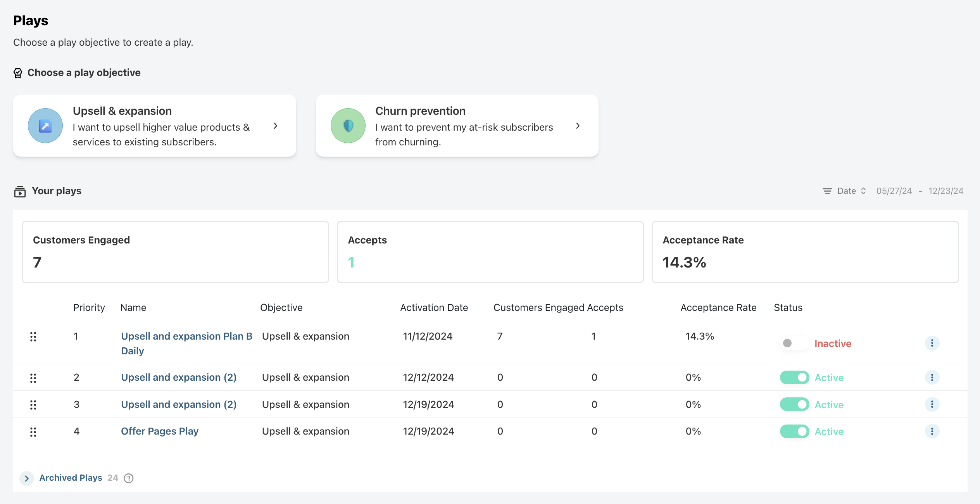Open Upsell and expansion (2) priority 3 link

(x=179, y=404)
